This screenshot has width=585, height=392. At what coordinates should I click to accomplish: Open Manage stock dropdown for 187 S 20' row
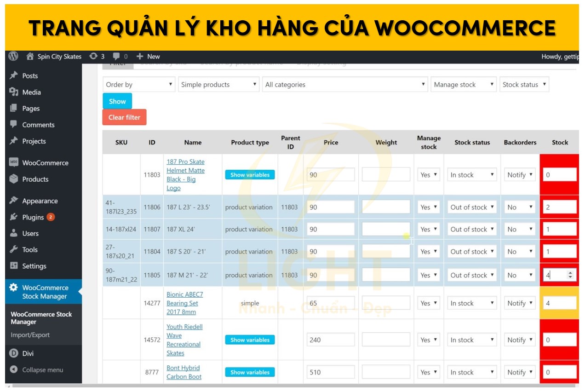click(x=429, y=252)
